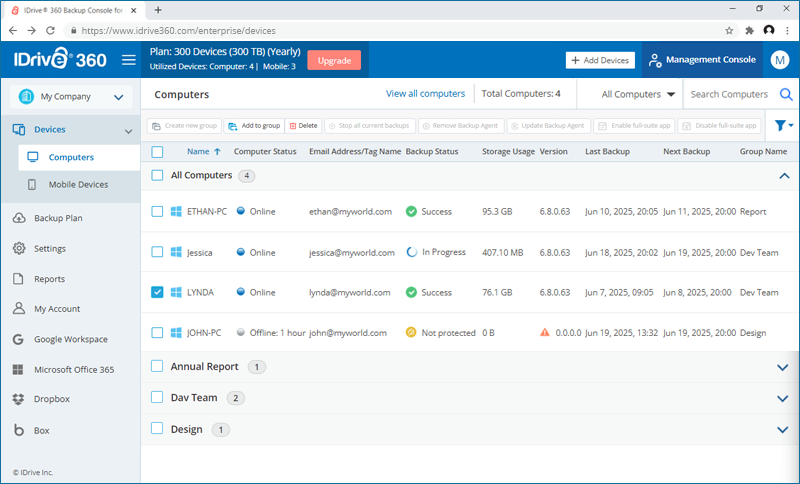This screenshot has width=800, height=484.
Task: Click the Search Computers input field
Action: (x=730, y=95)
